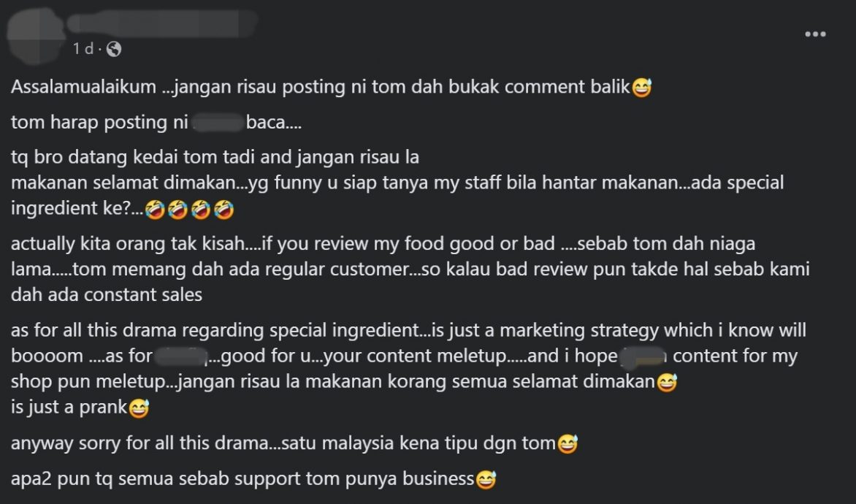This screenshot has width=856, height=504.
Task: Open blurred name after "and i hope"
Action: [644, 356]
